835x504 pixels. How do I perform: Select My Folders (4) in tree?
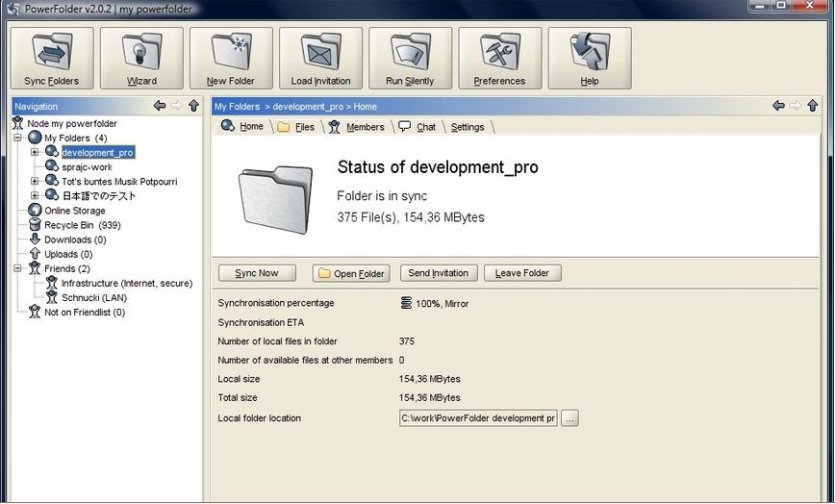[x=76, y=138]
